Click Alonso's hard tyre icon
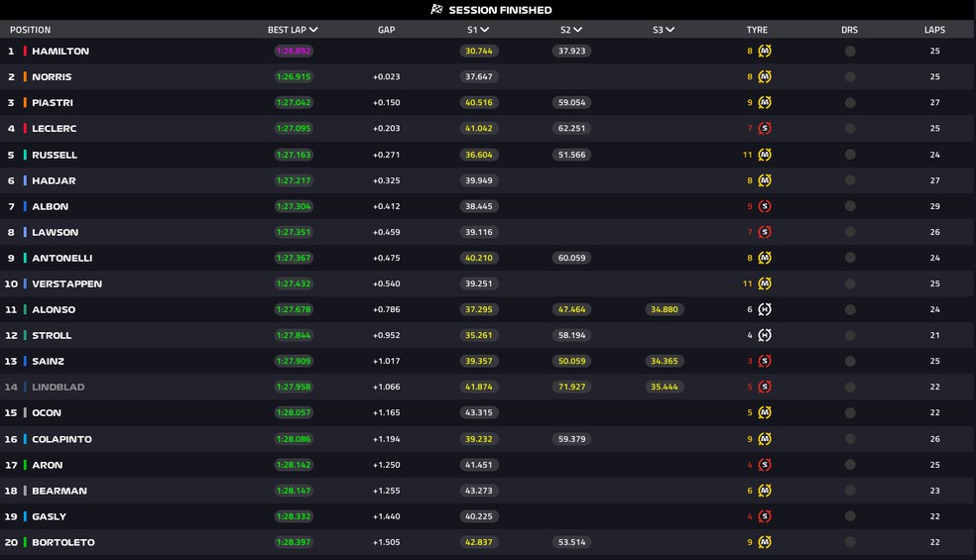This screenshot has width=976, height=560. 765,309
